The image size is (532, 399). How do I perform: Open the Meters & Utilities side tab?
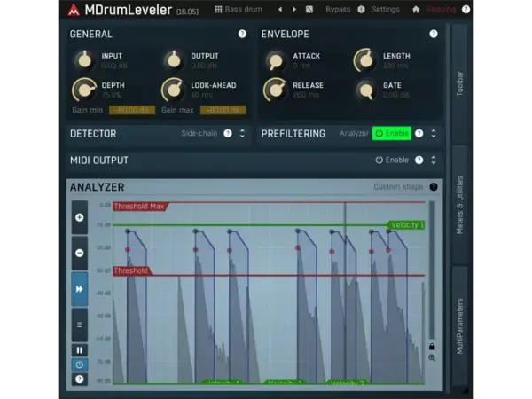459,205
